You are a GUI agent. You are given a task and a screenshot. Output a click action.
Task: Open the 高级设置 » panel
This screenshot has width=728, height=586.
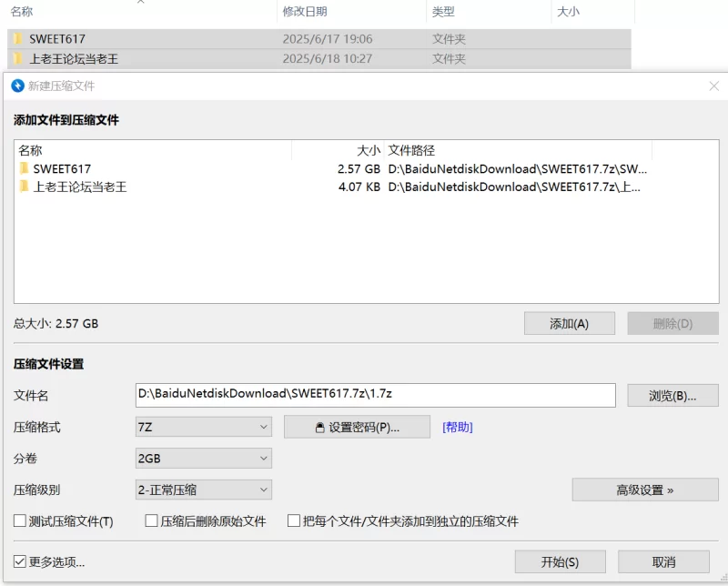coord(645,490)
